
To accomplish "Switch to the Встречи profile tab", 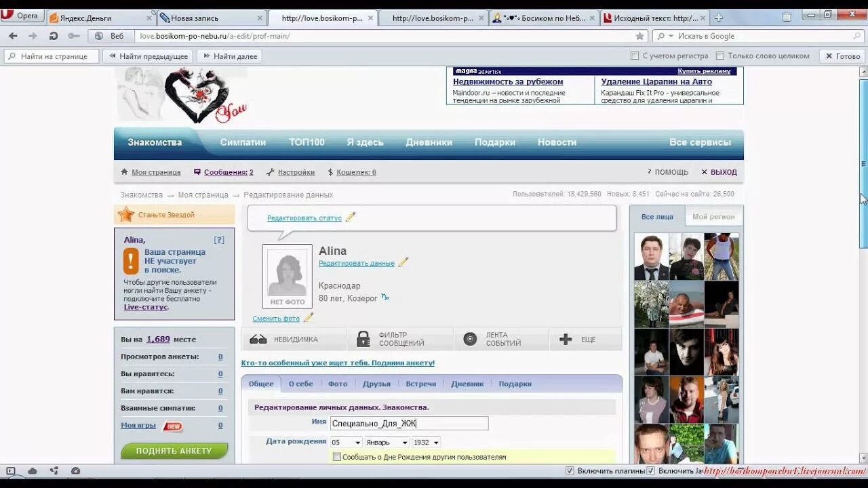I will point(421,384).
